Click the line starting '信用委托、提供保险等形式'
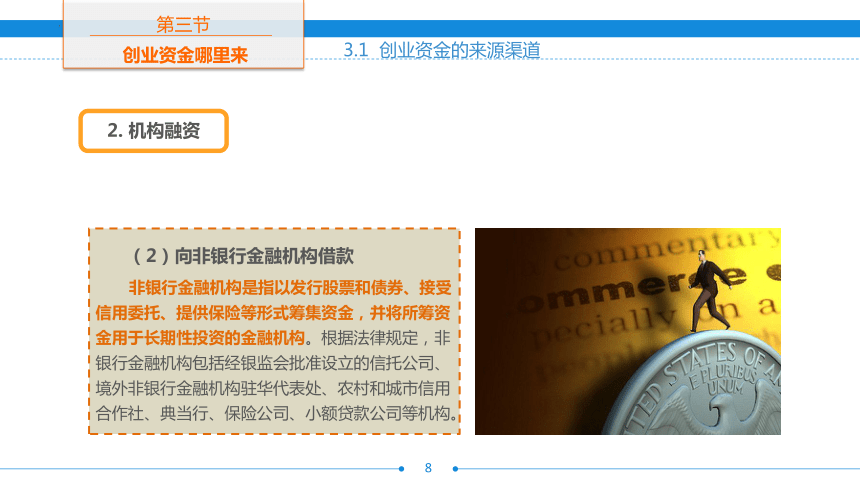This screenshot has height=484, width=860. tap(273, 313)
